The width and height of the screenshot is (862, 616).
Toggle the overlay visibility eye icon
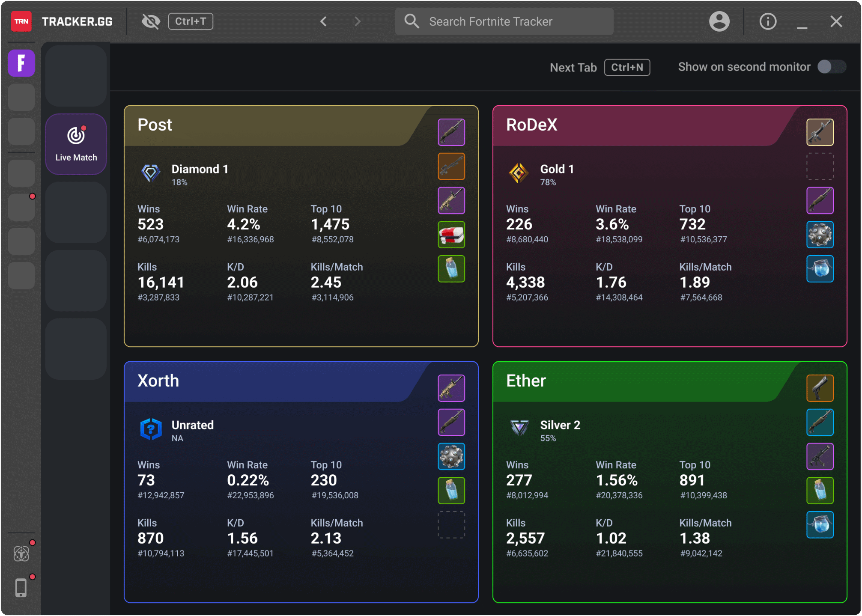click(151, 21)
